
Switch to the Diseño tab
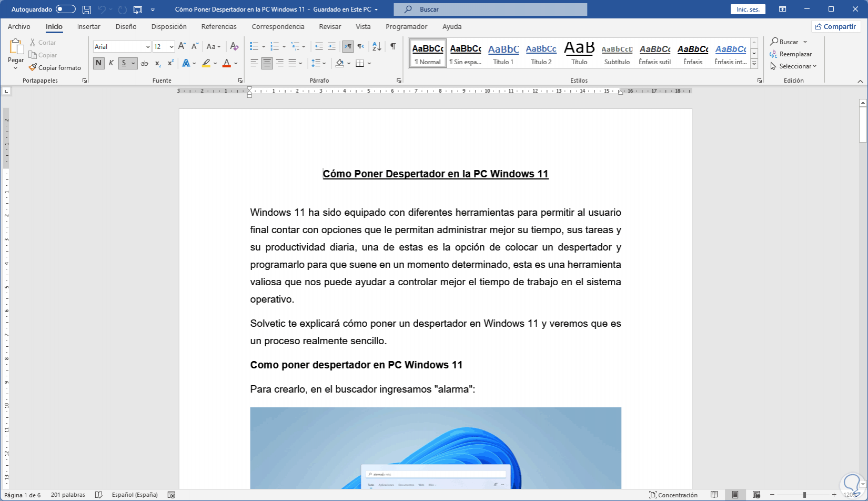[x=126, y=26]
